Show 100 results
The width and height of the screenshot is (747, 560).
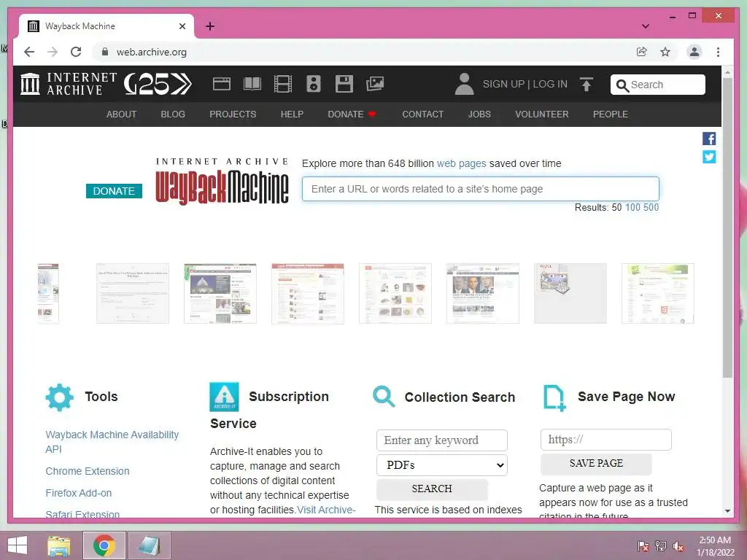(632, 207)
